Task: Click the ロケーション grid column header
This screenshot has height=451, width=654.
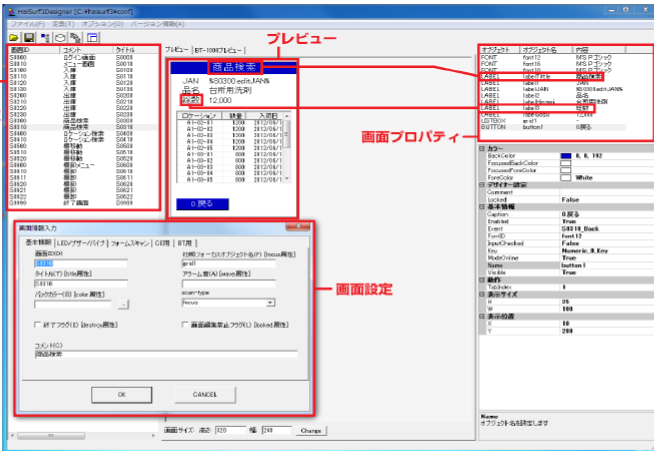Action: (199, 115)
